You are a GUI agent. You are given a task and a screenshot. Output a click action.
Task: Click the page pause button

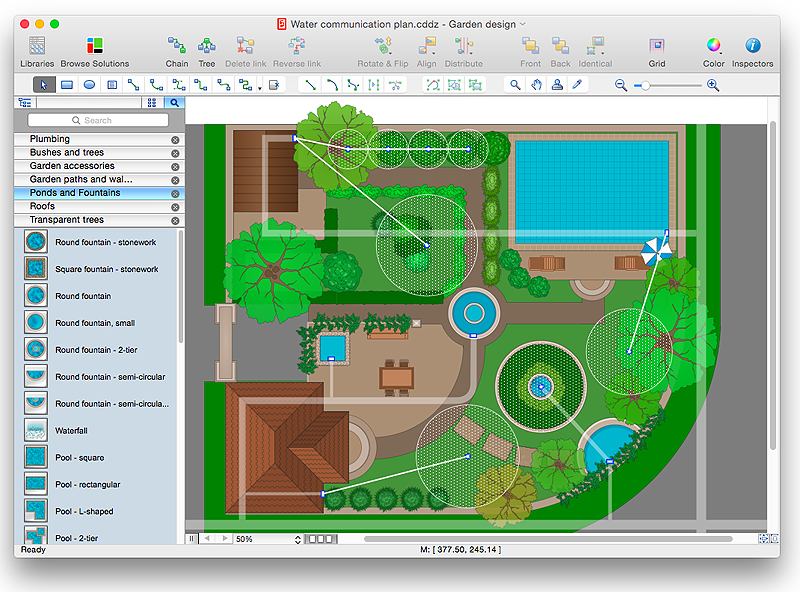click(191, 538)
